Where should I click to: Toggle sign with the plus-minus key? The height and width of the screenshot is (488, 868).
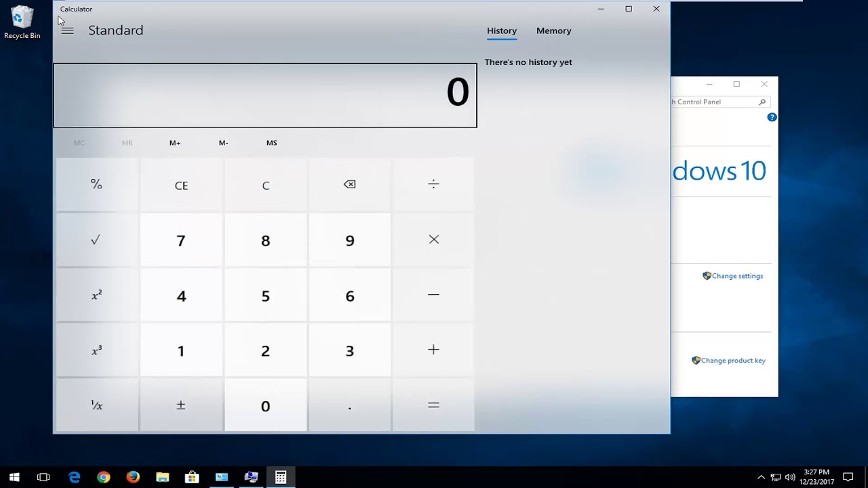click(x=181, y=405)
